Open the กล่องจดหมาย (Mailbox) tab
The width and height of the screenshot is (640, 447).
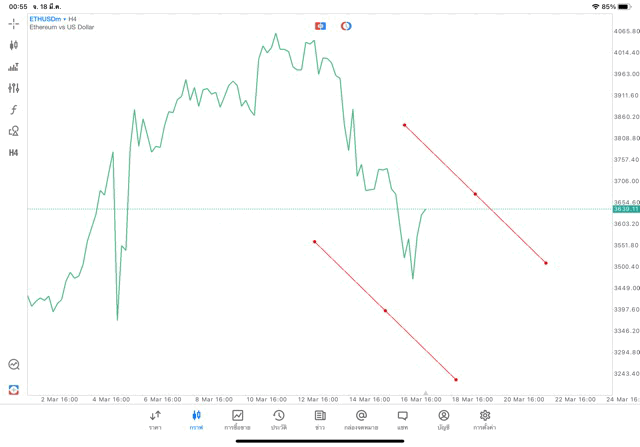point(361,419)
